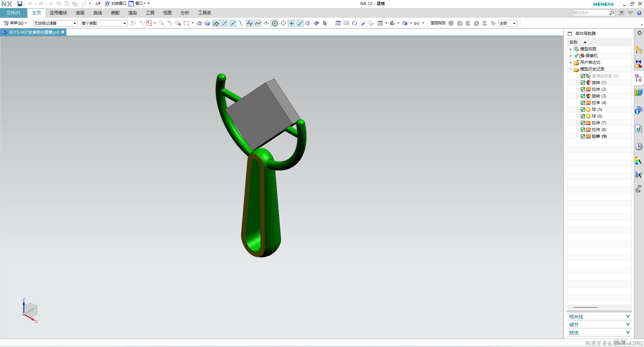Open the Reuse Library books icon
This screenshot has height=347, width=644.
[639, 92]
